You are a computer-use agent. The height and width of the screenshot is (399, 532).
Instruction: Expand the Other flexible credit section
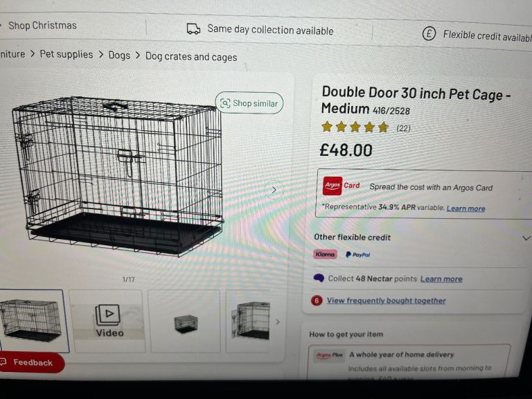coord(526,238)
